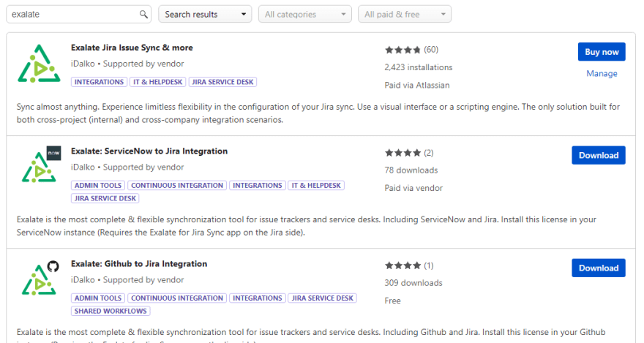The height and width of the screenshot is (343, 644).
Task: Click INTEGRATIONS tag under Jira Issue Sync
Action: coord(99,82)
